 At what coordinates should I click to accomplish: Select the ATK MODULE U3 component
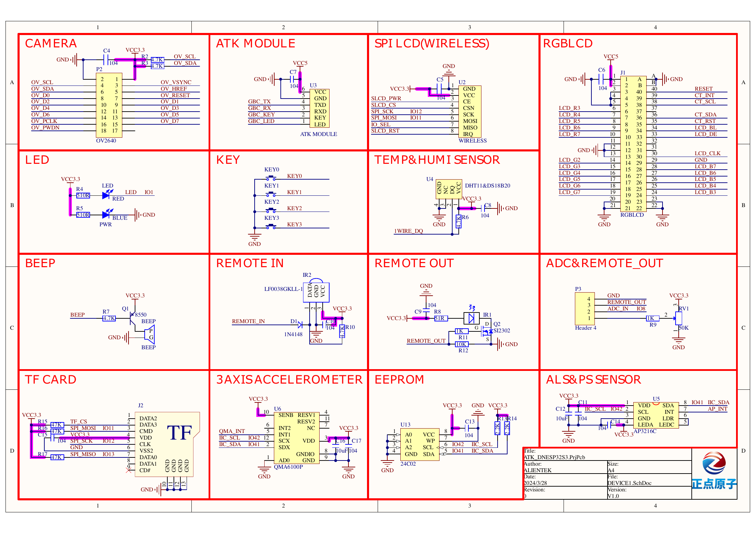coord(320,109)
